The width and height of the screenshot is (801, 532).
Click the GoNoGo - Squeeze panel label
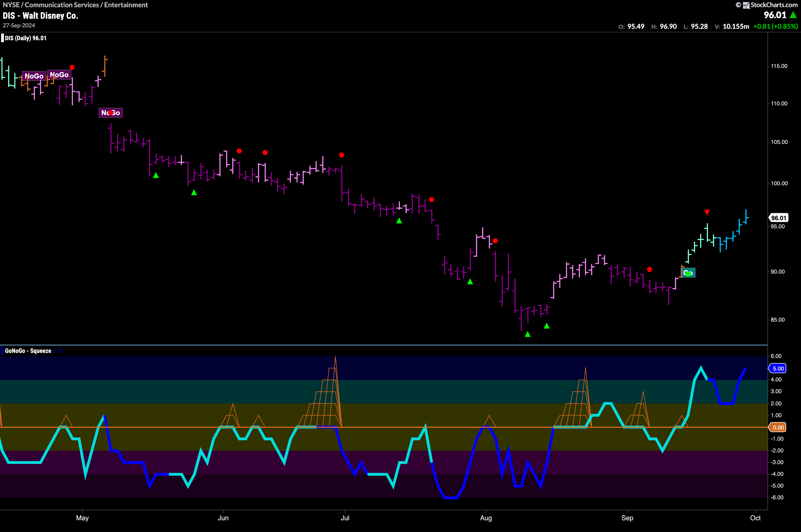click(28, 351)
